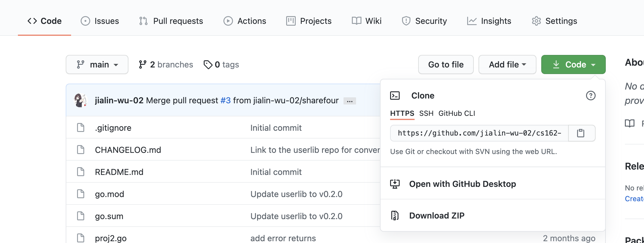
Task: Open the .gitignore file
Action: tap(113, 128)
